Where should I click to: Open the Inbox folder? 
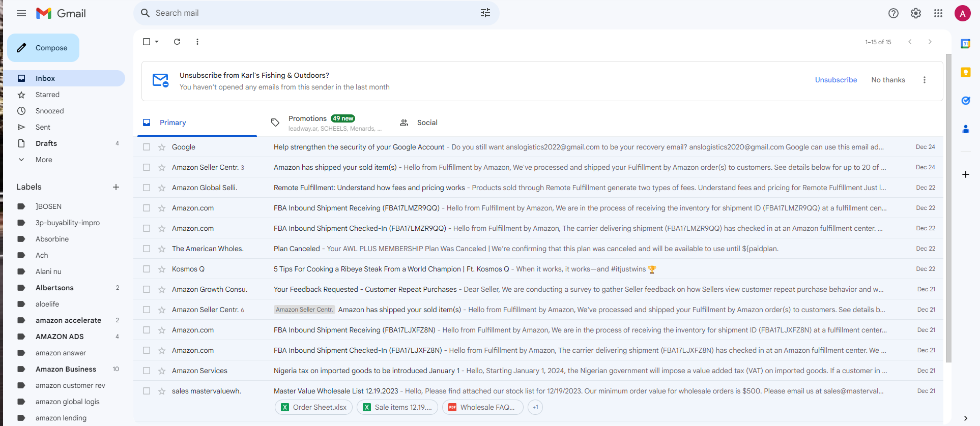(x=64, y=78)
